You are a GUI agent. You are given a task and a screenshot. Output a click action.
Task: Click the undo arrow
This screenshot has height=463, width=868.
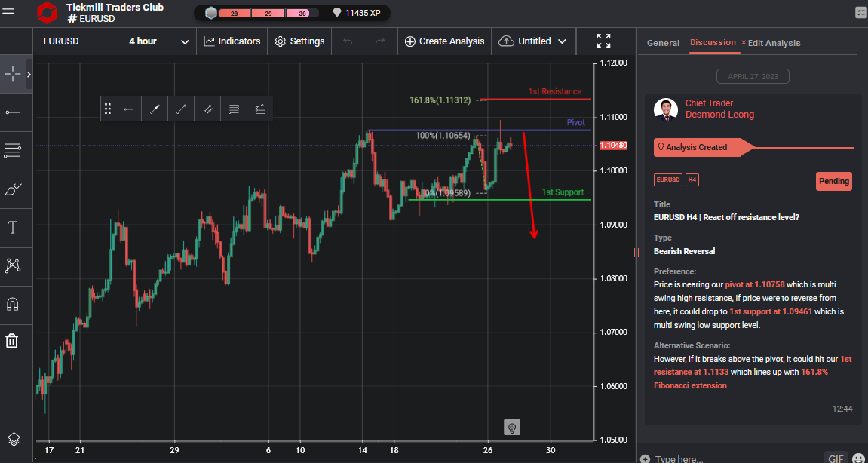click(x=348, y=41)
